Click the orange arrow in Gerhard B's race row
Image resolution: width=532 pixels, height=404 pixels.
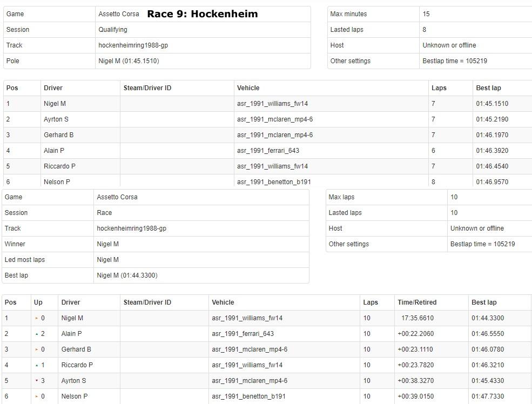tap(37, 349)
